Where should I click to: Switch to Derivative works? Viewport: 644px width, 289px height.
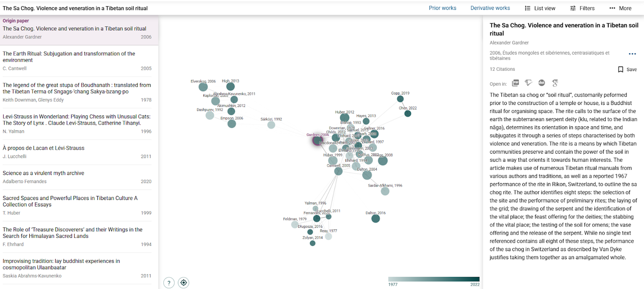pyautogui.click(x=490, y=8)
